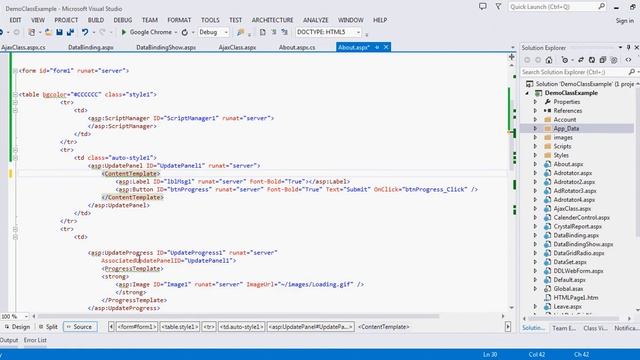640x360 pixels.
Task: Open the DEBUG menu
Action: 123,20
